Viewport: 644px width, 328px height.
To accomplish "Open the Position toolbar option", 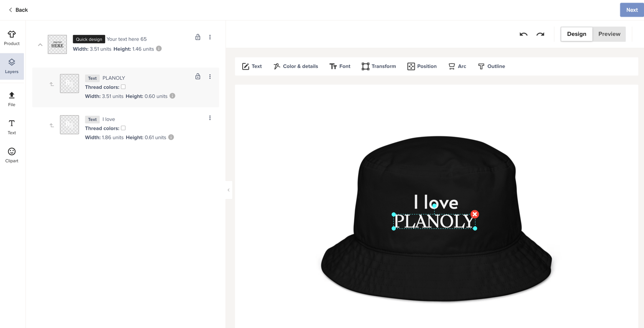I will (422, 66).
